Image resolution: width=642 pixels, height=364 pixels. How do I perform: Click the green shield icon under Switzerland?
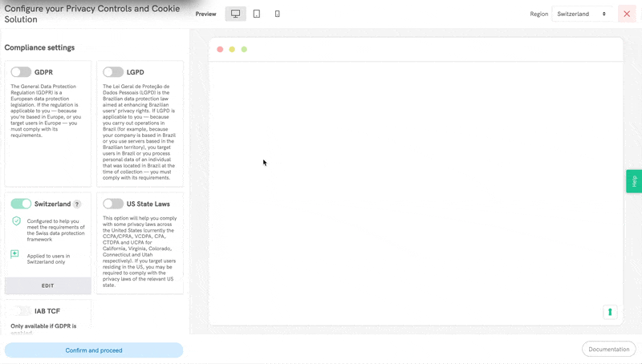[x=16, y=221]
